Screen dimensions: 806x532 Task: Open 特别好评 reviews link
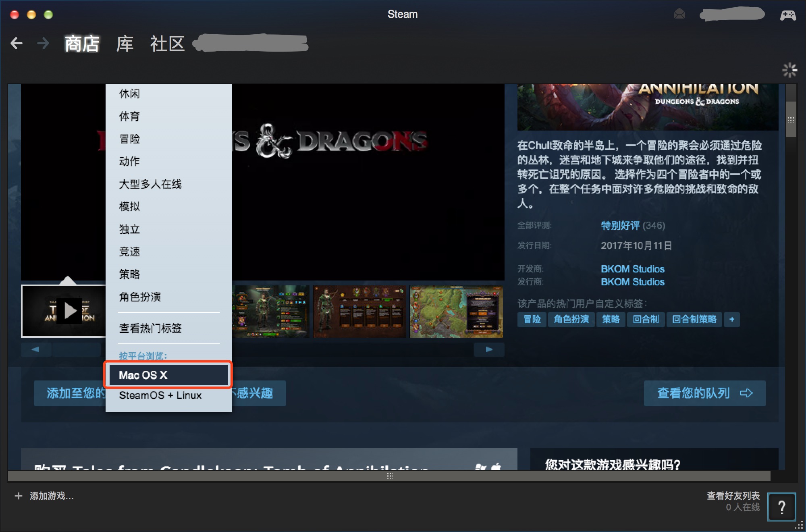pos(620,225)
